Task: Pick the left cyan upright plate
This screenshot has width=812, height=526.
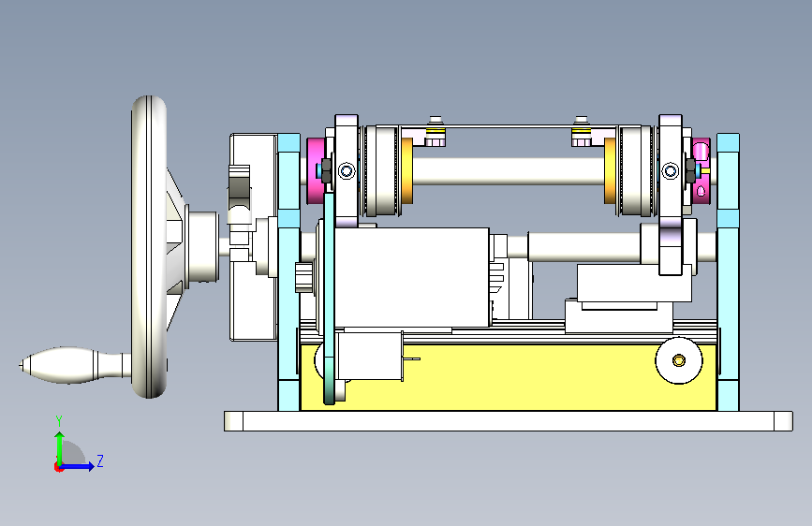Action: coord(289,272)
